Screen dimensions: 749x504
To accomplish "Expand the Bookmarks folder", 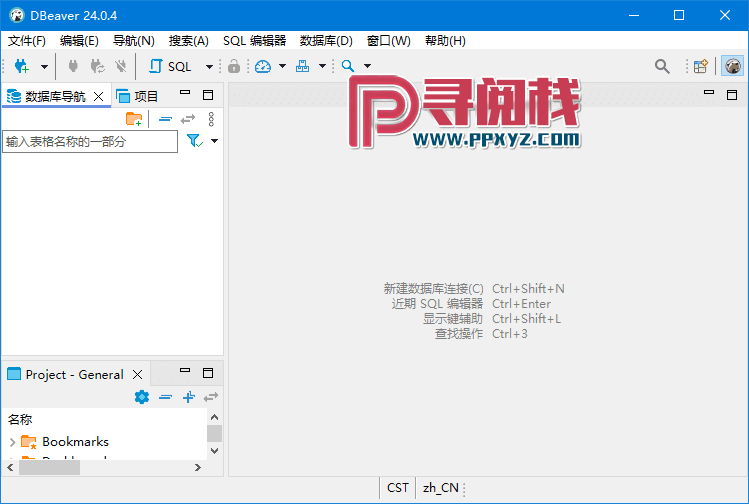I will click(x=12, y=442).
